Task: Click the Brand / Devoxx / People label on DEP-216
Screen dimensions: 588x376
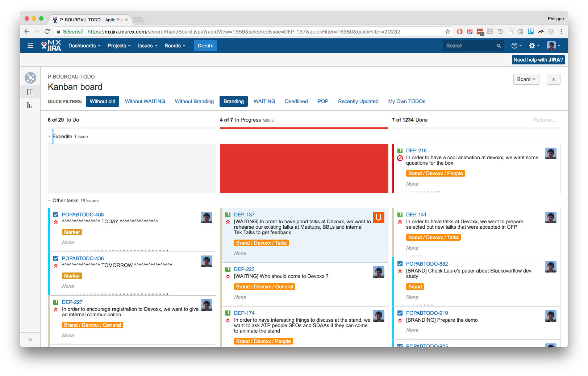Action: pos(435,173)
